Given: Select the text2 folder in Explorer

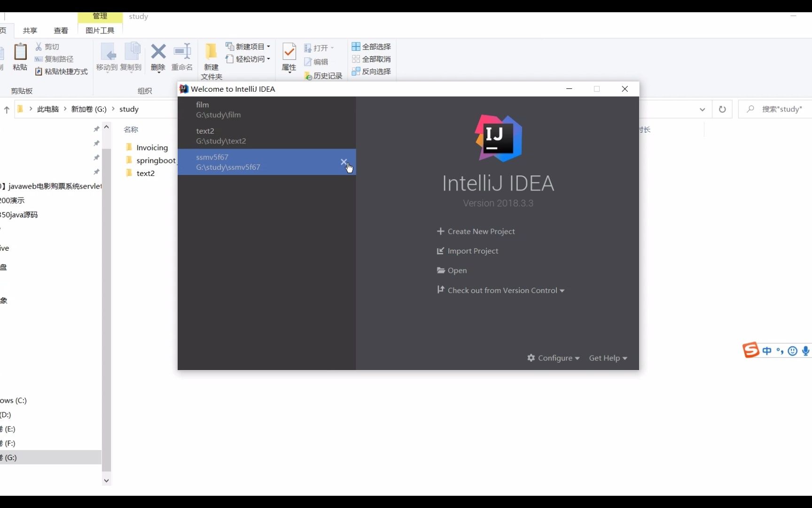Looking at the screenshot, I should [140, 173].
